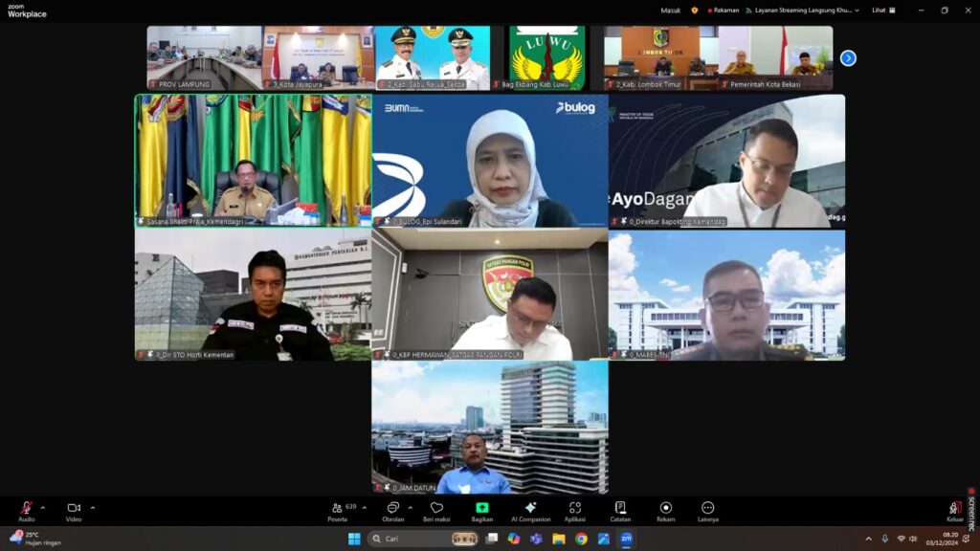Open the Peserta participants panel
Screen dimensions: 980x551
click(x=338, y=511)
